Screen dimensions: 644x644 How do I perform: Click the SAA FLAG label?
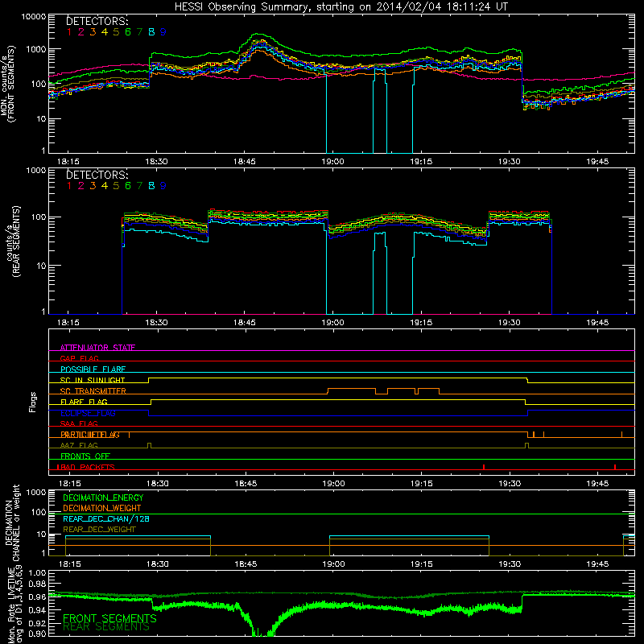coord(79,423)
